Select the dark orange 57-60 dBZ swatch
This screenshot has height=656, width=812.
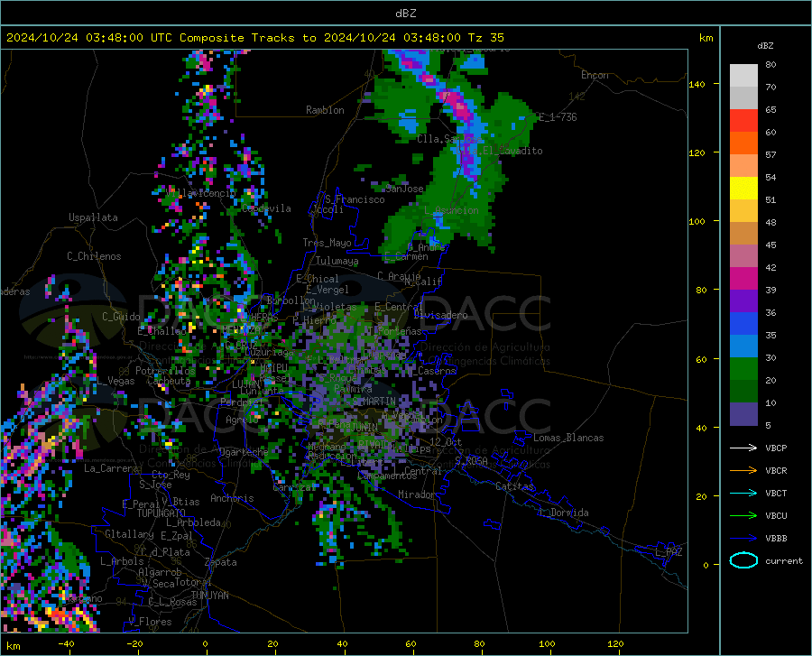743,143
